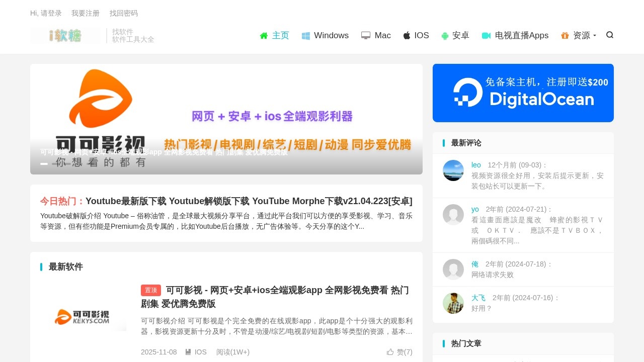Click the carousel caption about 可可影视
The width and height of the screenshot is (644, 362).
pyautogui.click(x=164, y=152)
